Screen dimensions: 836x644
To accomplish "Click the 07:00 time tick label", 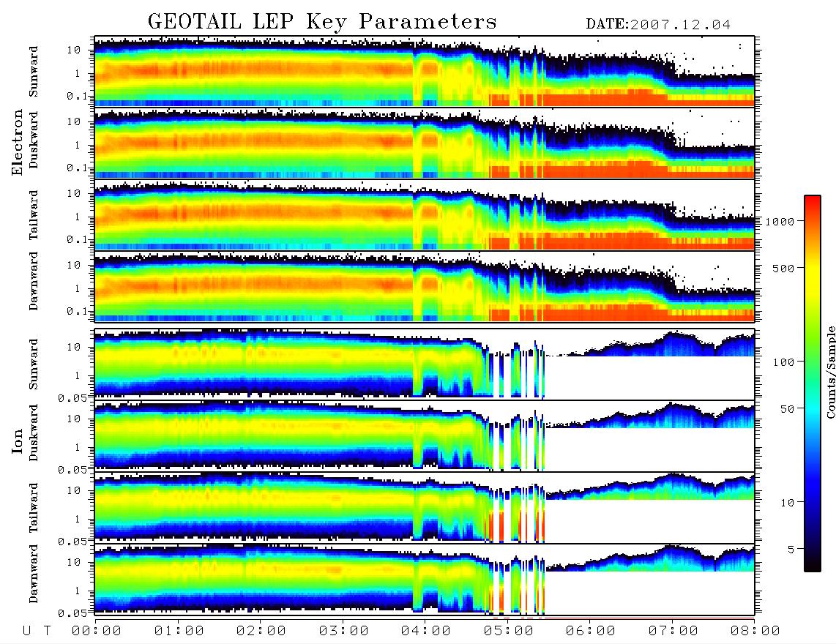I will coord(673,631).
